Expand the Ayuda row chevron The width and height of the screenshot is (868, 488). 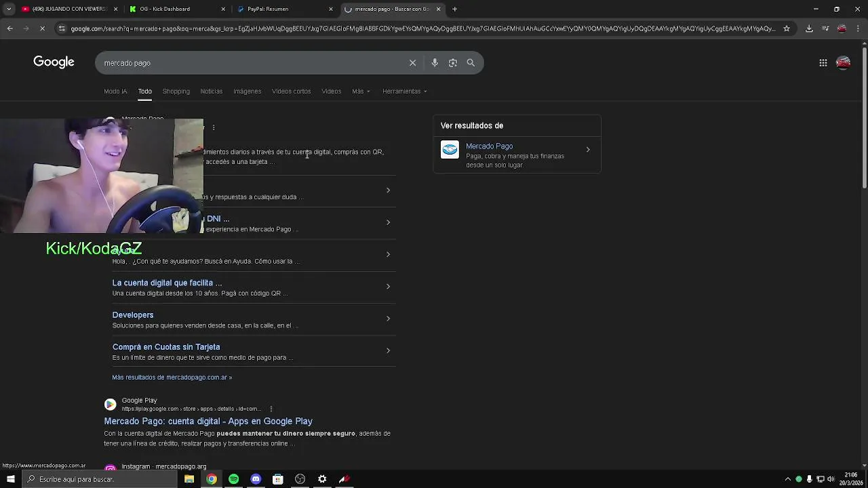(x=388, y=254)
